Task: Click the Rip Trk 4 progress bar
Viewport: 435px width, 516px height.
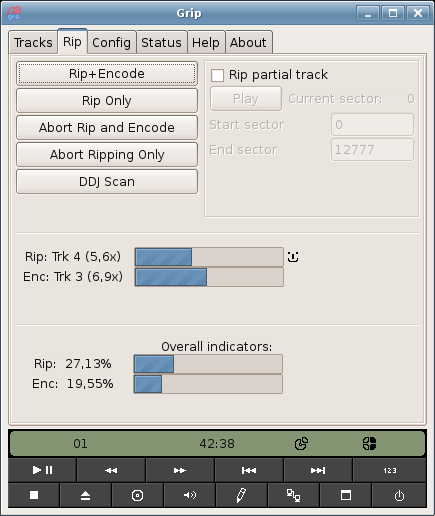Action: point(209,257)
